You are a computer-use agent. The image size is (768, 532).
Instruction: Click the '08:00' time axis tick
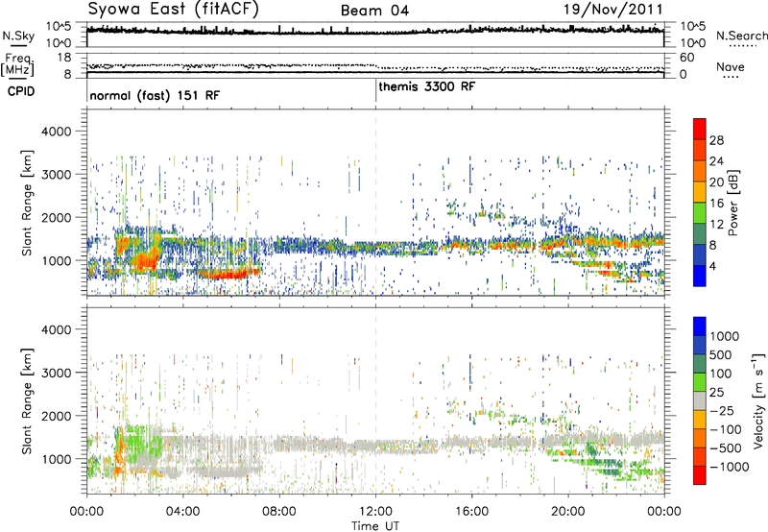coord(279,512)
